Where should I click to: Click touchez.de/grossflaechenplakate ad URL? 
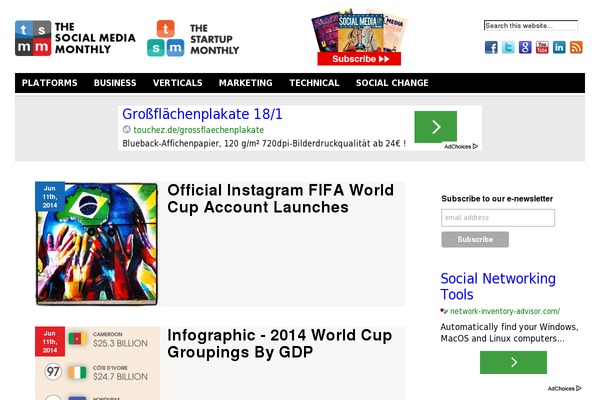pos(199,130)
